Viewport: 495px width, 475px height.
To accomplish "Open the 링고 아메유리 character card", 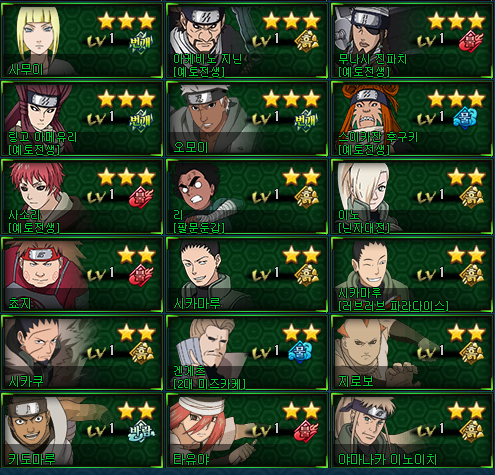I will click(82, 118).
